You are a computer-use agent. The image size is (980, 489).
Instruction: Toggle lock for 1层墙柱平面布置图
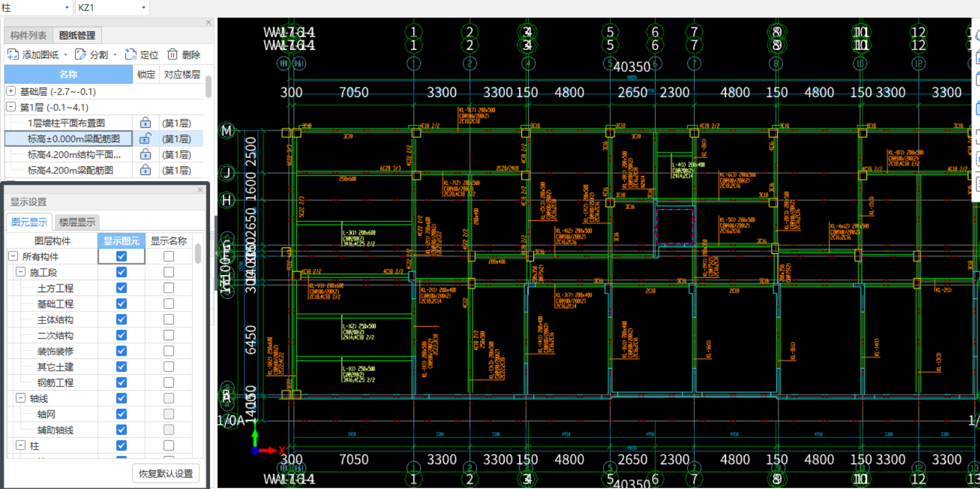tap(145, 123)
